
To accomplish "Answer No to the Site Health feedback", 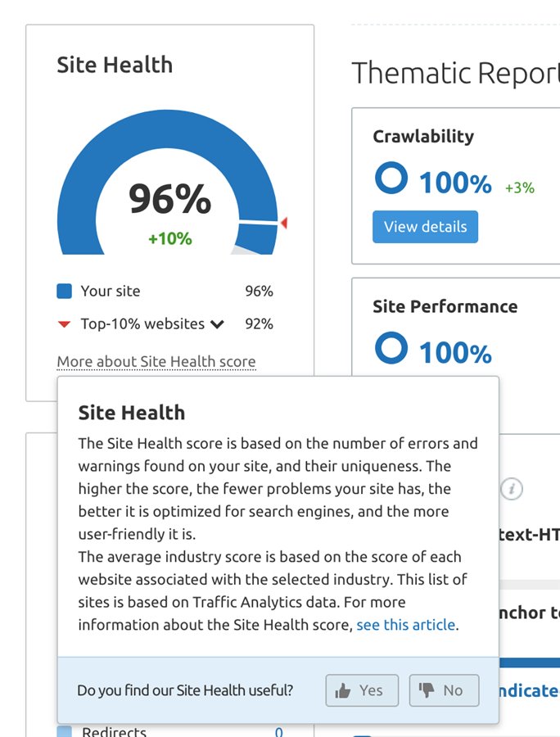I will point(444,690).
